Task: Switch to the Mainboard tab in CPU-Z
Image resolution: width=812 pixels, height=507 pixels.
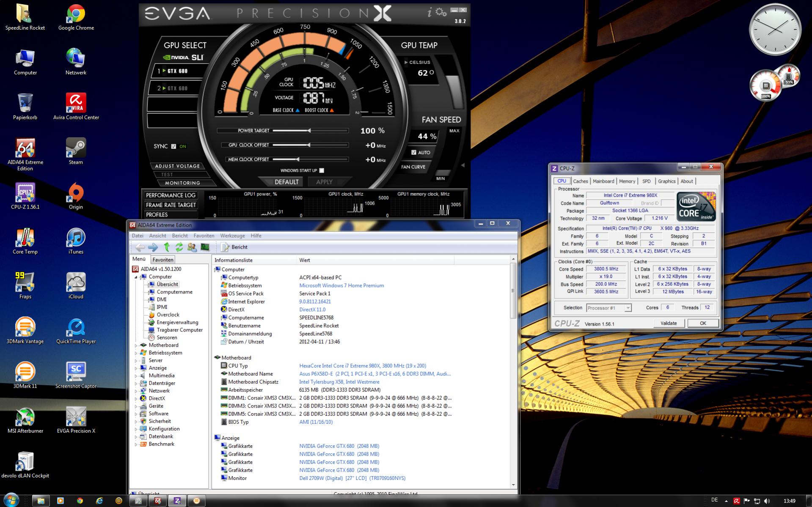Action: coord(603,181)
